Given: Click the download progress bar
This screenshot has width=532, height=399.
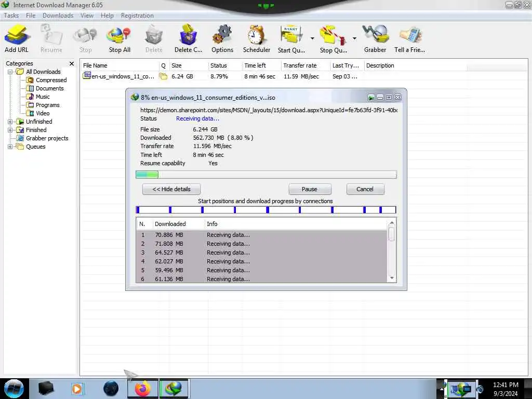Looking at the screenshot, I should [x=266, y=175].
